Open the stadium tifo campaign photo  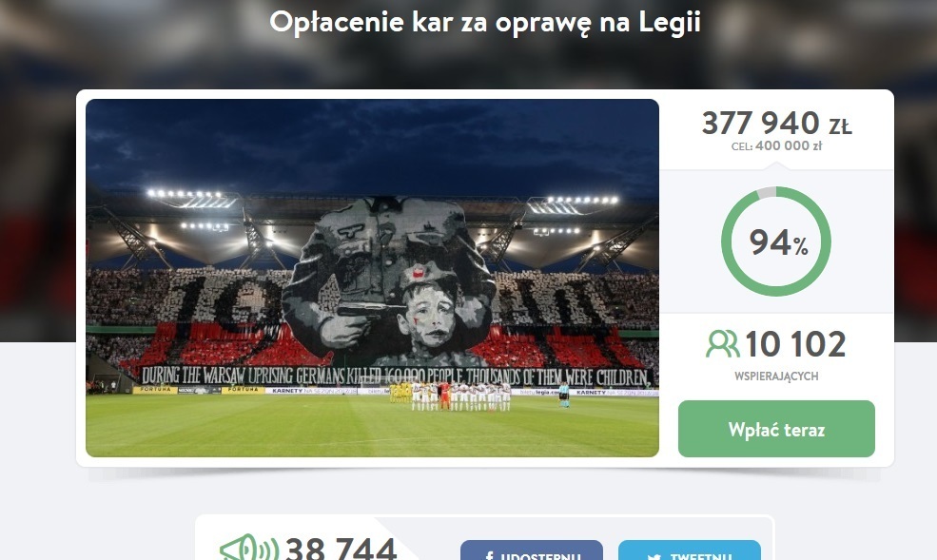(x=372, y=278)
